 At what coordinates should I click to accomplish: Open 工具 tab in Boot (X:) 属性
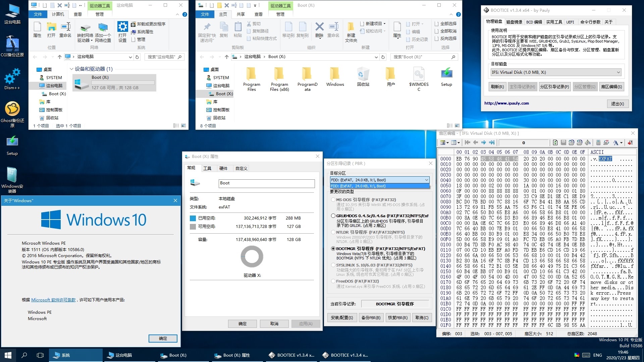(x=207, y=169)
